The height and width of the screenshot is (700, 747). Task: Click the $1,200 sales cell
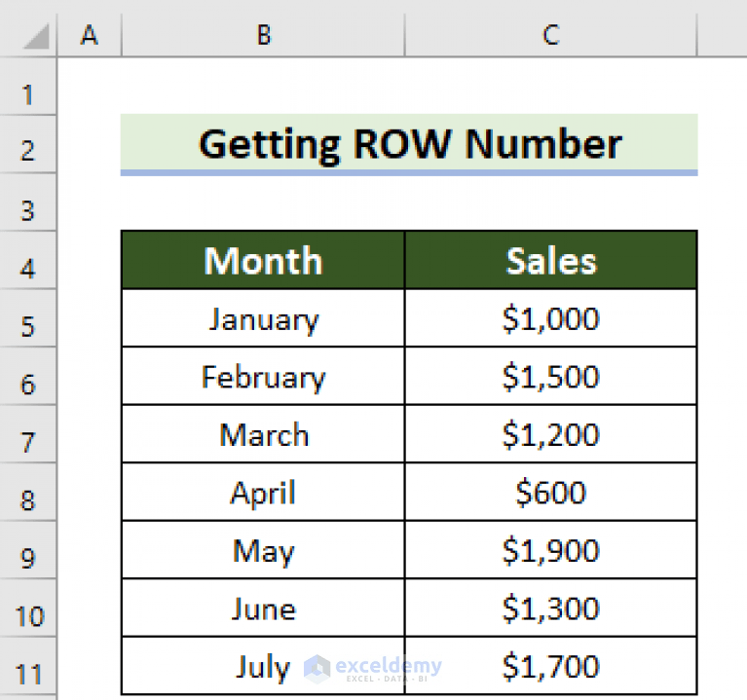click(550, 434)
